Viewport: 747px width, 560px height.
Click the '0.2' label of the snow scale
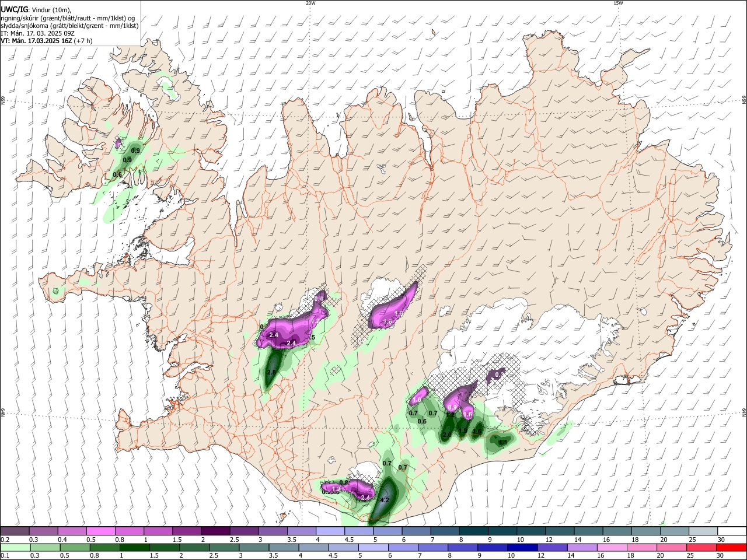click(4, 539)
